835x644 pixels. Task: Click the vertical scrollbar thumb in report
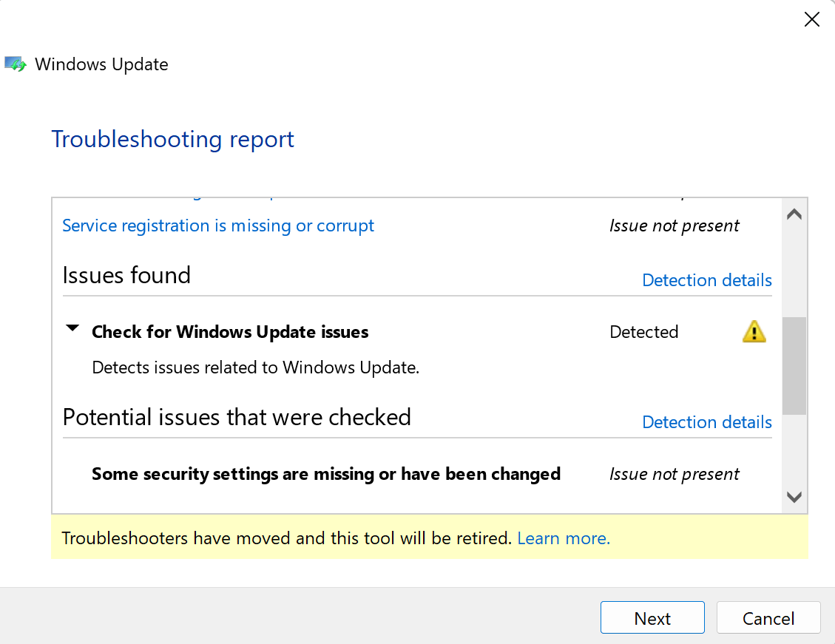point(794,366)
